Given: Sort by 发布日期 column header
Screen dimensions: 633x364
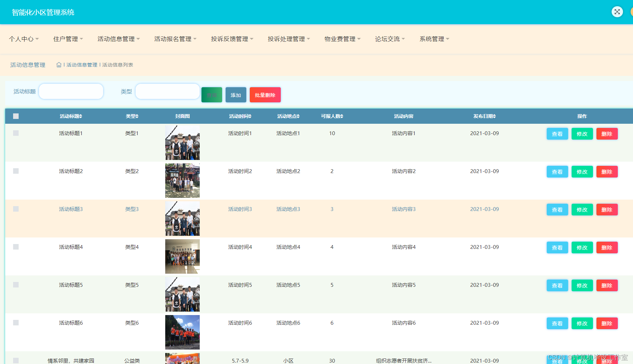Looking at the screenshot, I should [485, 117].
